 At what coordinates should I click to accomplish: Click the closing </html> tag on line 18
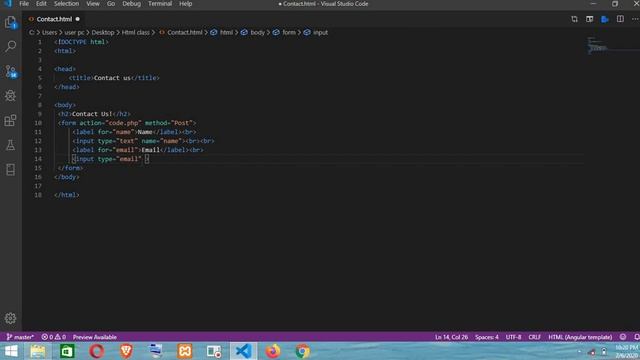pyautogui.click(x=67, y=195)
